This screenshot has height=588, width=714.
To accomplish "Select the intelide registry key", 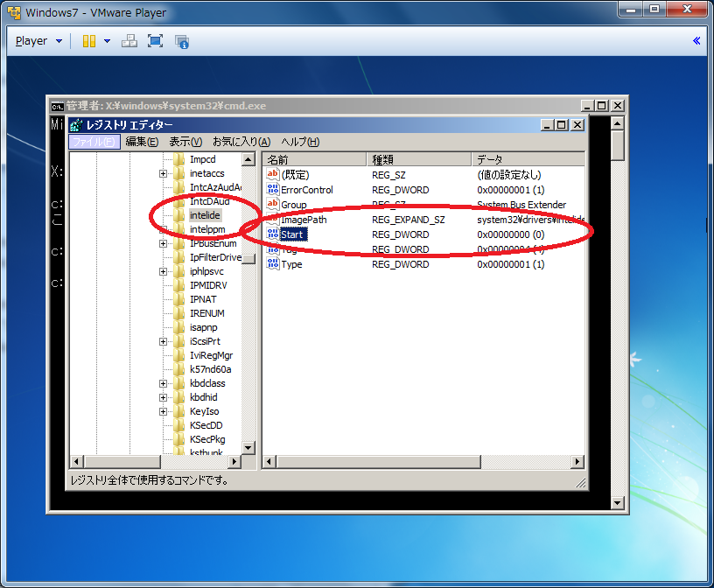I will click(205, 215).
